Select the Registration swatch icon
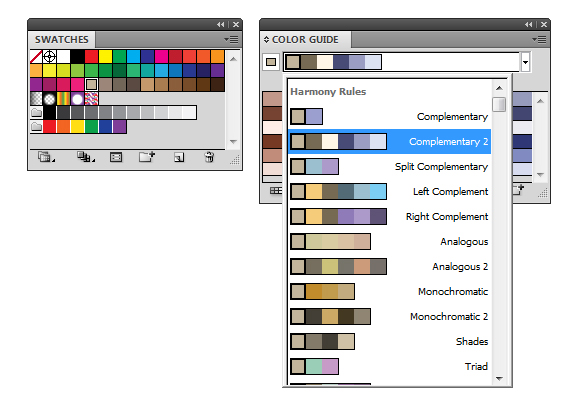577x413 pixels. click(50, 57)
